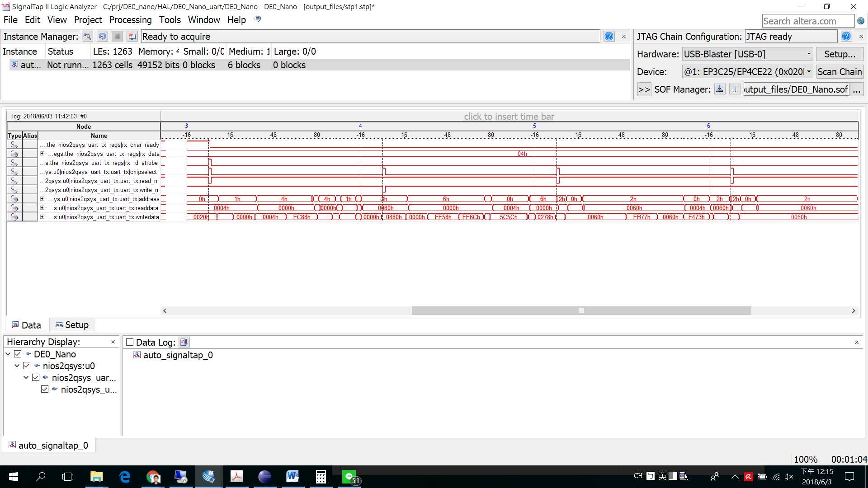Viewport: 868px width, 488px height.
Task: Toggle nios2qsys:u0 hierarchy checkbox
Action: click(x=27, y=366)
